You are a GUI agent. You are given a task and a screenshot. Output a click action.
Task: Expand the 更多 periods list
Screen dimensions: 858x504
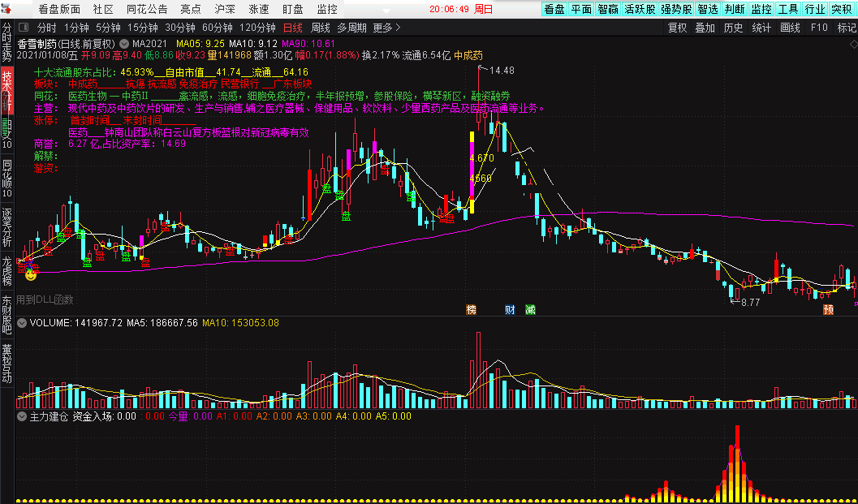point(387,28)
